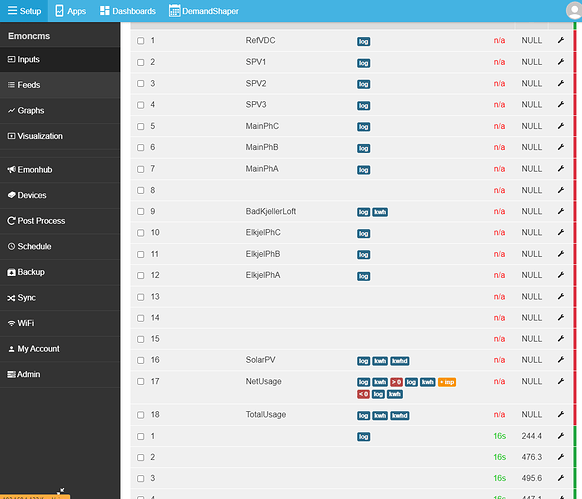The height and width of the screenshot is (499, 582).
Task: Open DemandShaper calendar icon in top bar
Action: pos(174,11)
